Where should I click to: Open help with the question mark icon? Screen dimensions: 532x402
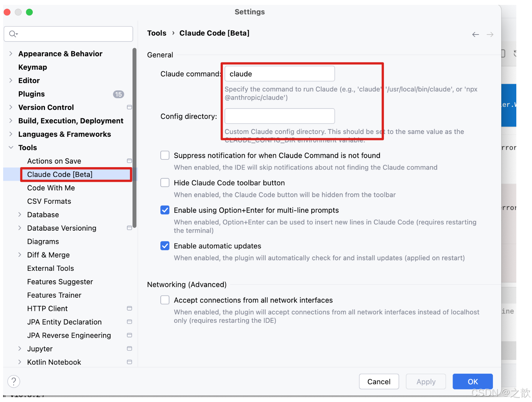[14, 381]
